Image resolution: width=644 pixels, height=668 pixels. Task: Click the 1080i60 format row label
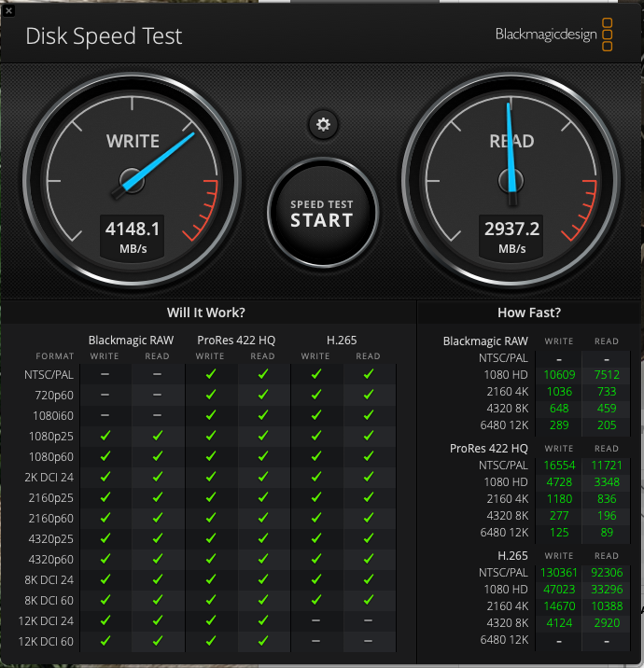pos(53,415)
